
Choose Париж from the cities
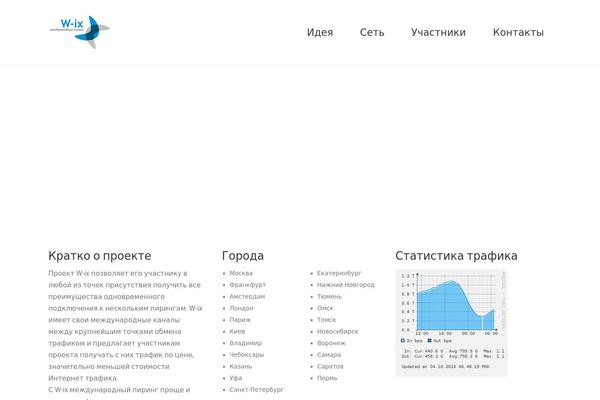click(x=240, y=320)
